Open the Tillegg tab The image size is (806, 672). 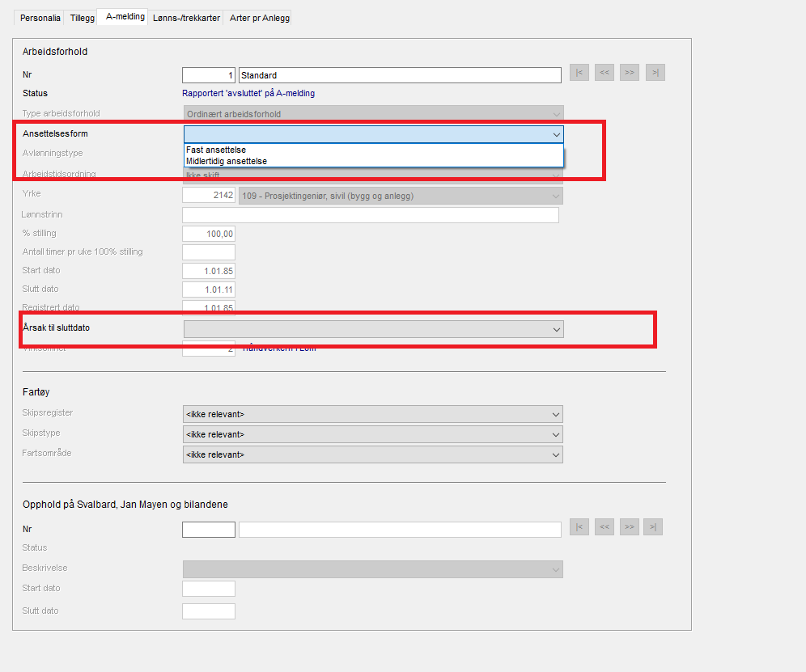83,18
